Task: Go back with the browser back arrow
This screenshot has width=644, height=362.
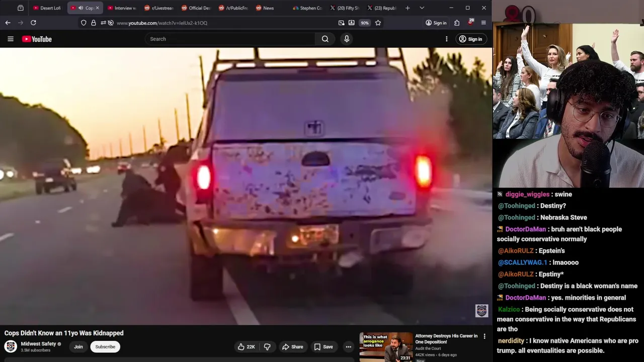Action: click(8, 23)
